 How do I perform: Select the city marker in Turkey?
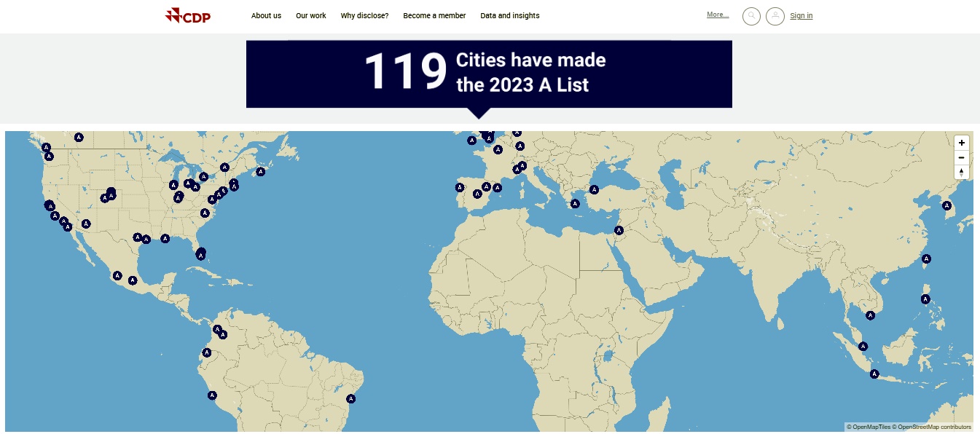point(594,189)
